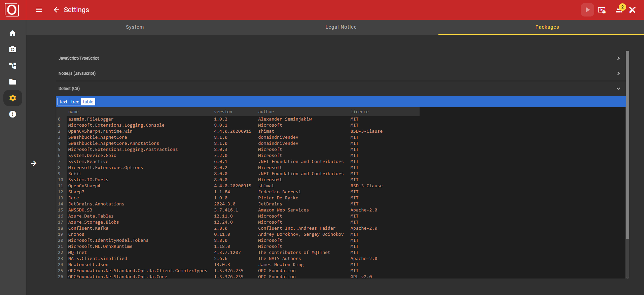Click System.Device.Gpio package name
The image size is (644, 295).
92,156
